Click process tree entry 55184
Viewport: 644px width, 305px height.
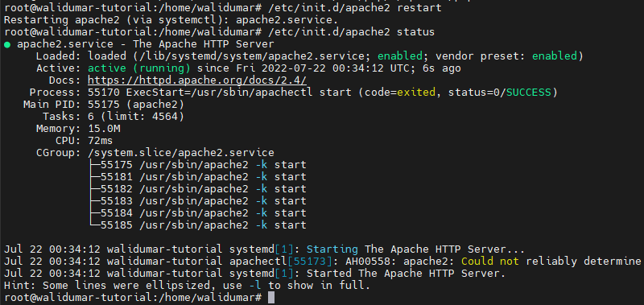pos(198,213)
